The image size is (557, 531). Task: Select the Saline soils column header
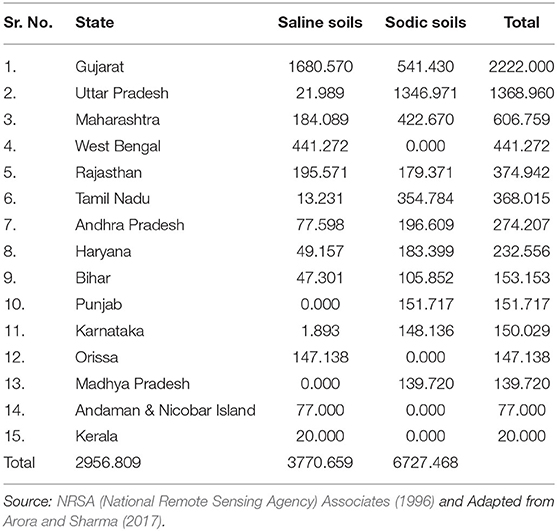(320, 22)
